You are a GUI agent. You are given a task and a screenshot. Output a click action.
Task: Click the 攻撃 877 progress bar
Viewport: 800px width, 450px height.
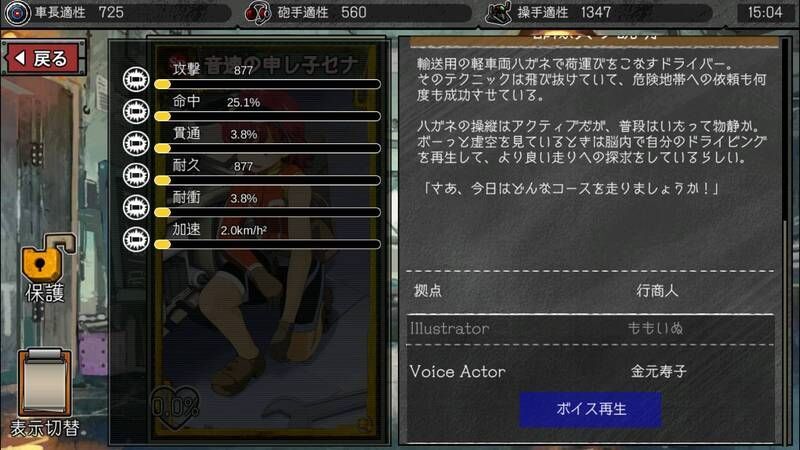tap(267, 84)
